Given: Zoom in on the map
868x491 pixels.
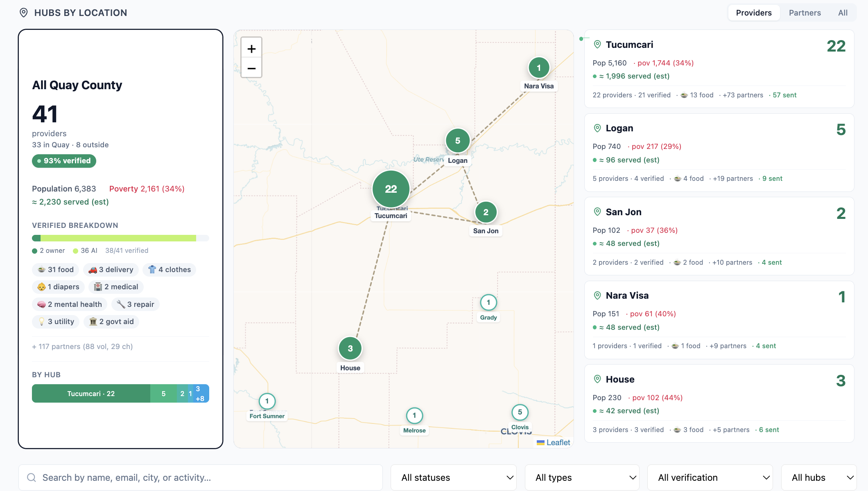Looking at the screenshot, I should pyautogui.click(x=251, y=49).
